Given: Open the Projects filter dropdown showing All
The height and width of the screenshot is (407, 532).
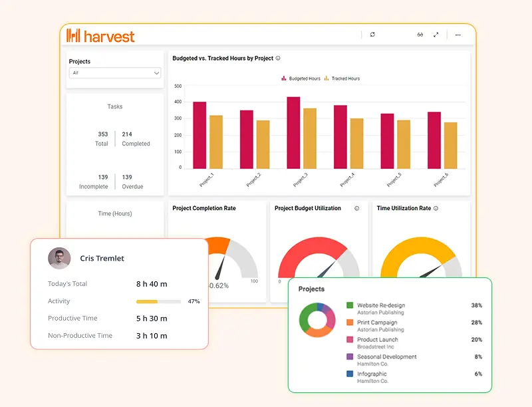Looking at the screenshot, I should [114, 72].
